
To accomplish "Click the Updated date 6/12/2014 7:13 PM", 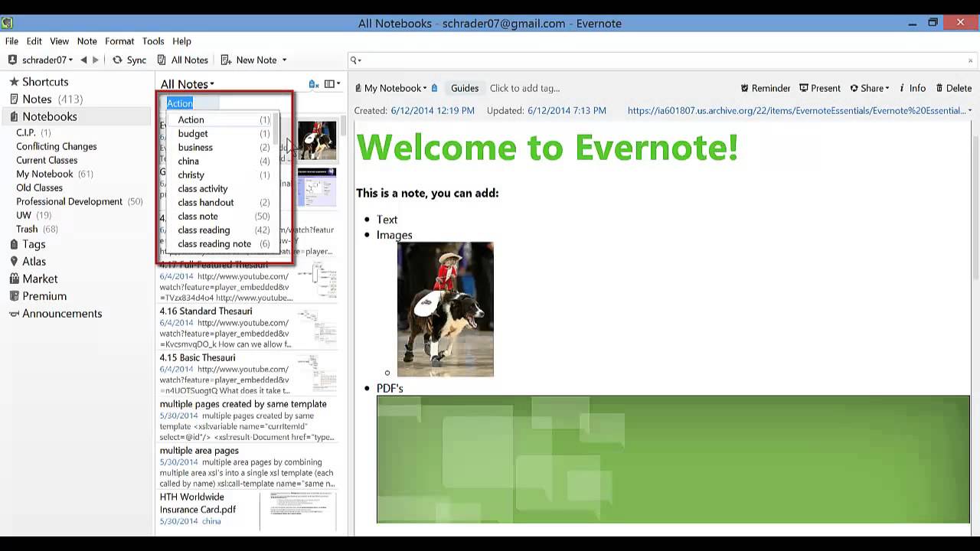I will [x=567, y=111].
